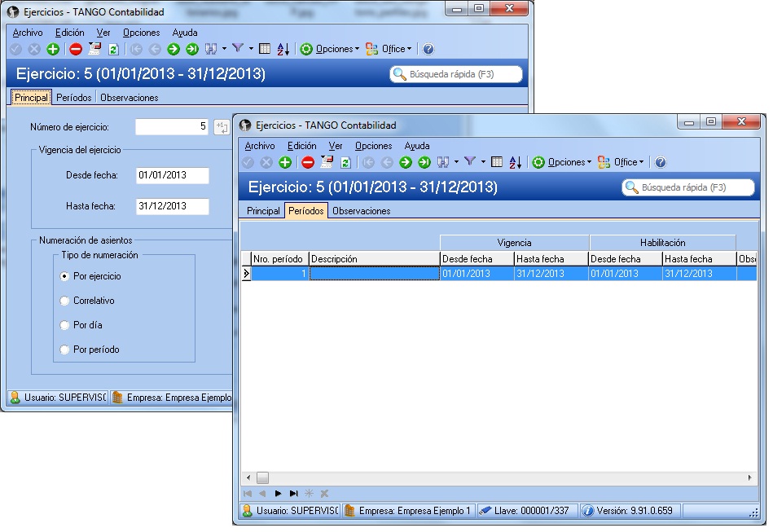Click binoculars search icon in front window

443,162
